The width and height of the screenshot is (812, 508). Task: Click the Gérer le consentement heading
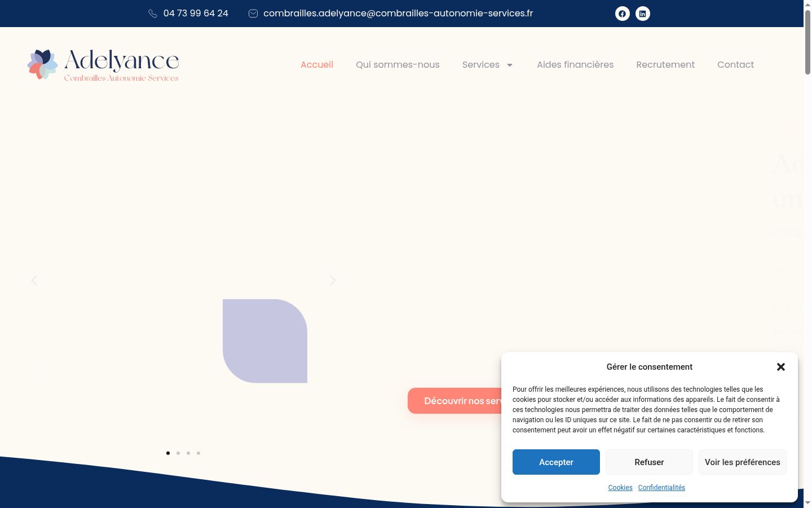[x=650, y=367]
